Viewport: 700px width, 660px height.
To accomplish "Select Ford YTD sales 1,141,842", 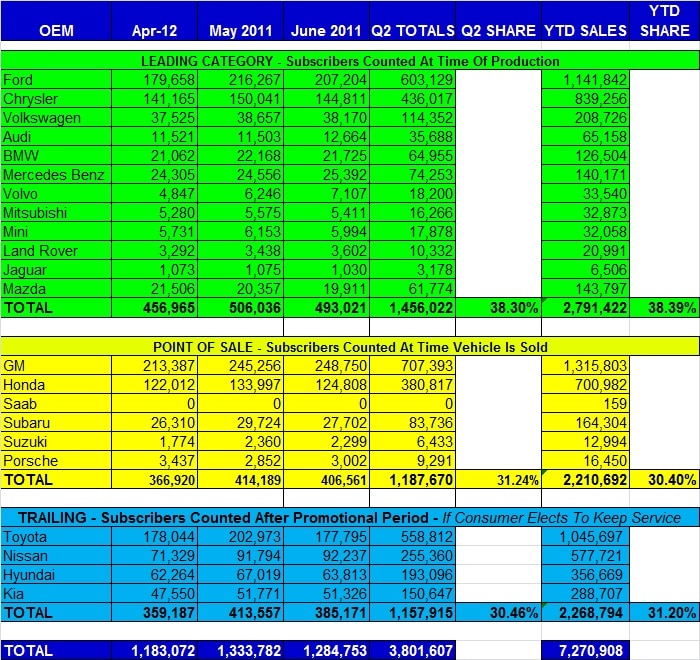I will tap(595, 80).
